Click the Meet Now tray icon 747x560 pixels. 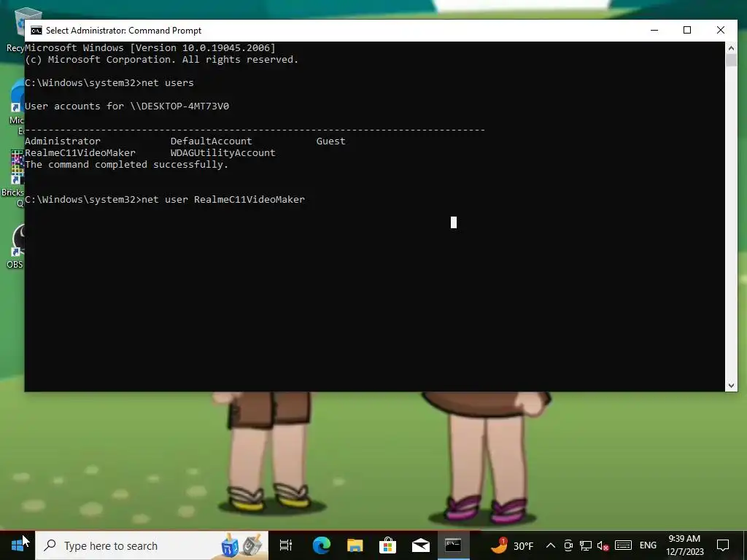tap(568, 545)
